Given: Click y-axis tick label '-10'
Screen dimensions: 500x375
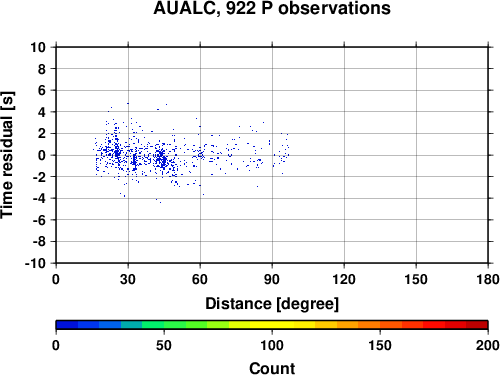Looking at the screenshot, I should click(35, 263).
